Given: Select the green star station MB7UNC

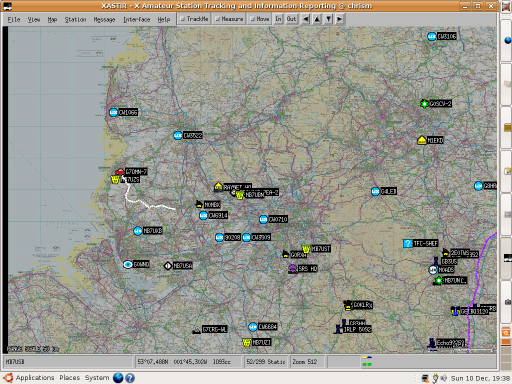Looking at the screenshot, I should 439,280.
